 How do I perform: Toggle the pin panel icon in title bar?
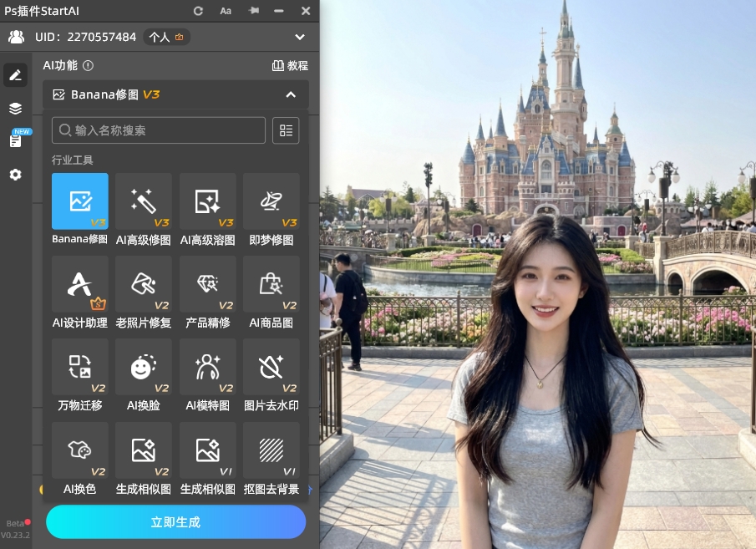tap(253, 11)
